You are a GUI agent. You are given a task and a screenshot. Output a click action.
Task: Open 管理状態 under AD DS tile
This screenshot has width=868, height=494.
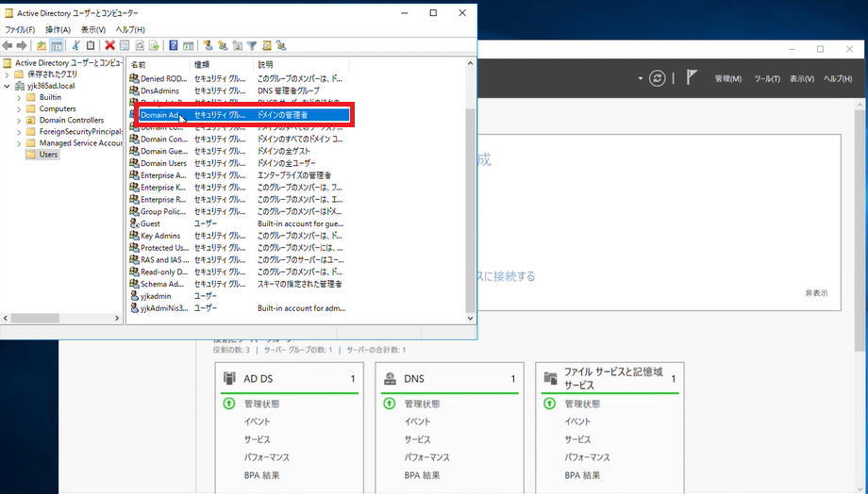point(262,403)
